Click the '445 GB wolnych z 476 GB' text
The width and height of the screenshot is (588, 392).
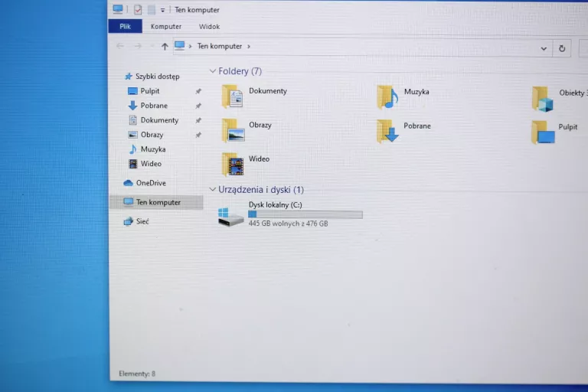(x=288, y=224)
